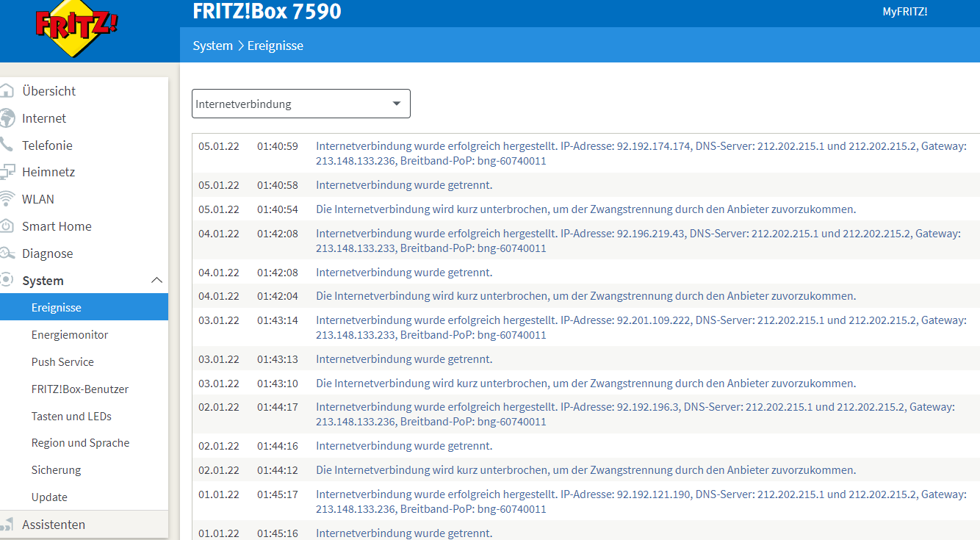Click the 05.01.22 01:40:59 connection established entry
Image resolution: width=980 pixels, height=540 pixels.
(586, 154)
